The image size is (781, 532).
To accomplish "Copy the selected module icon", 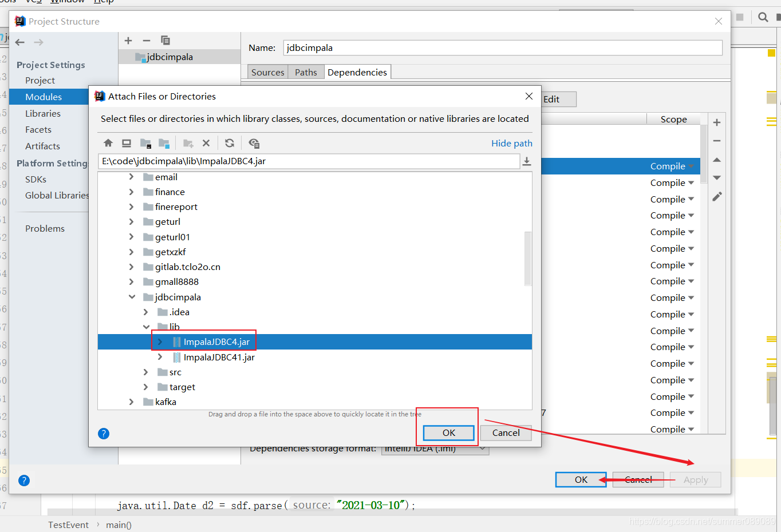I will (165, 41).
